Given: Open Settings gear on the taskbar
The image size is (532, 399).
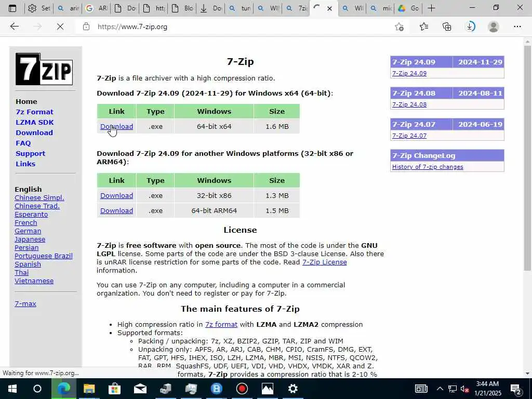Looking at the screenshot, I should (x=293, y=389).
